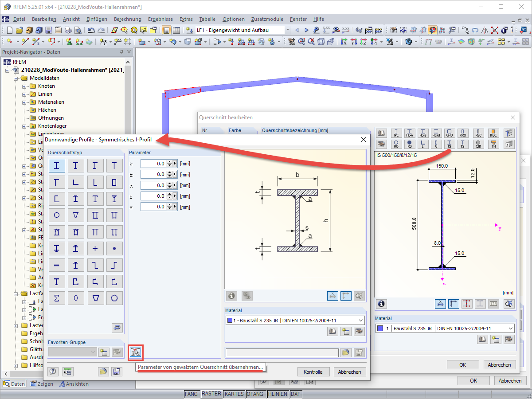Select the symmetric I-profile cross-section type

pos(57,166)
